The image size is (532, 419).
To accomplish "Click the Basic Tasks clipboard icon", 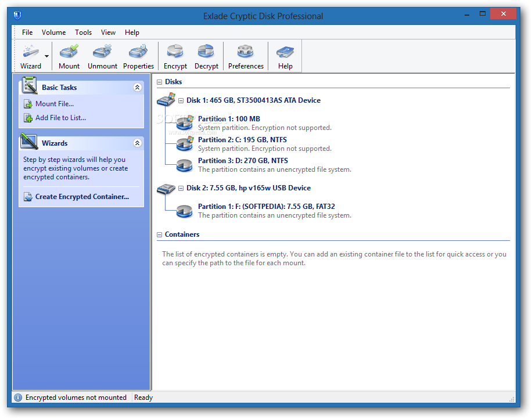I will pyautogui.click(x=29, y=85).
